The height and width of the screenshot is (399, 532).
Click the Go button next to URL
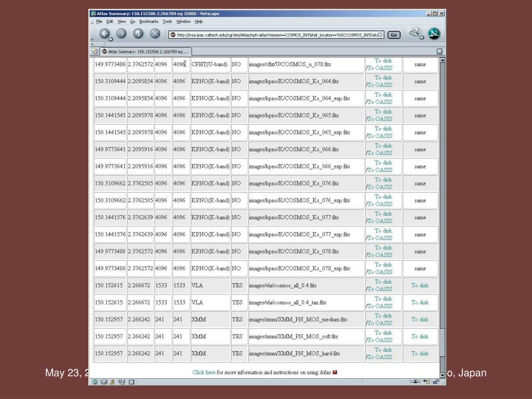(394, 35)
